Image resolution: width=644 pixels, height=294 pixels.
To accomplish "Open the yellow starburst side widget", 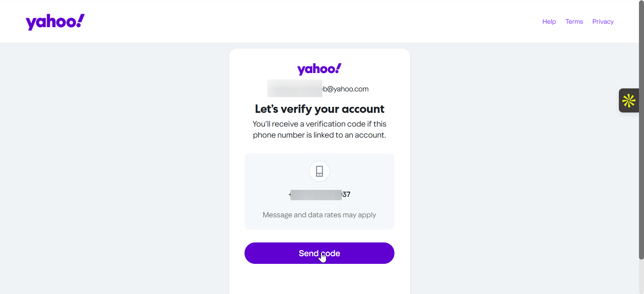I will pyautogui.click(x=629, y=100).
